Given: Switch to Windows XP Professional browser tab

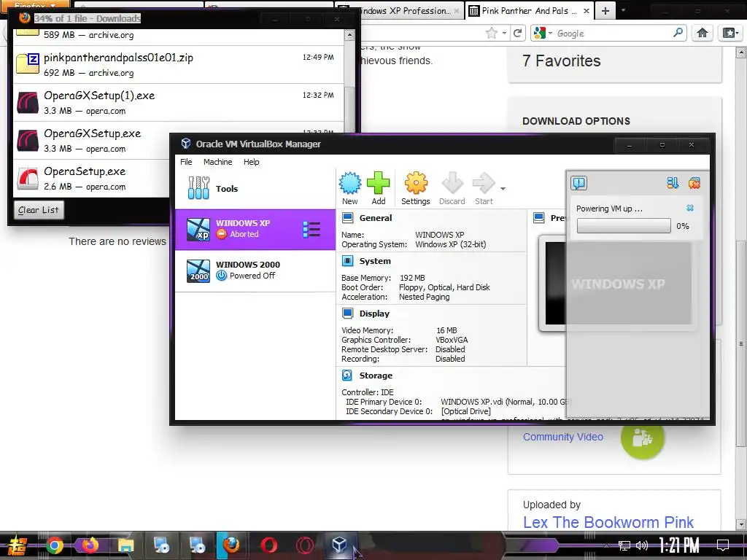Looking at the screenshot, I should 405,10.
